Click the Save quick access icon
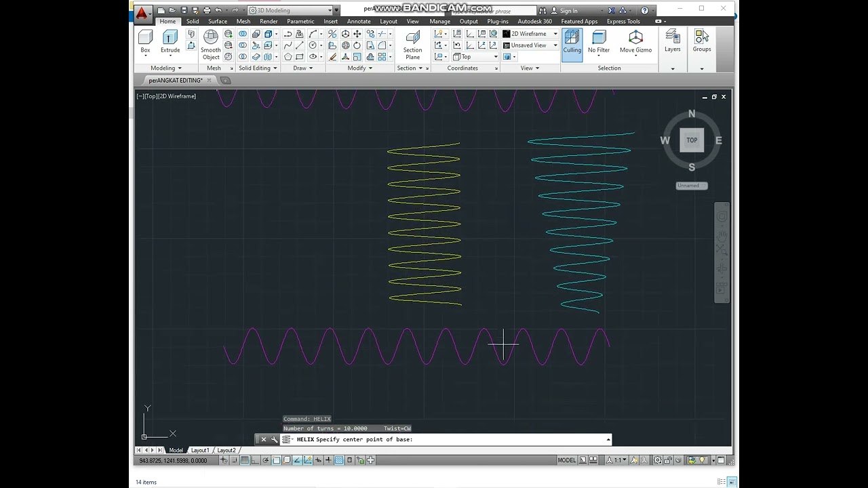 coord(184,10)
